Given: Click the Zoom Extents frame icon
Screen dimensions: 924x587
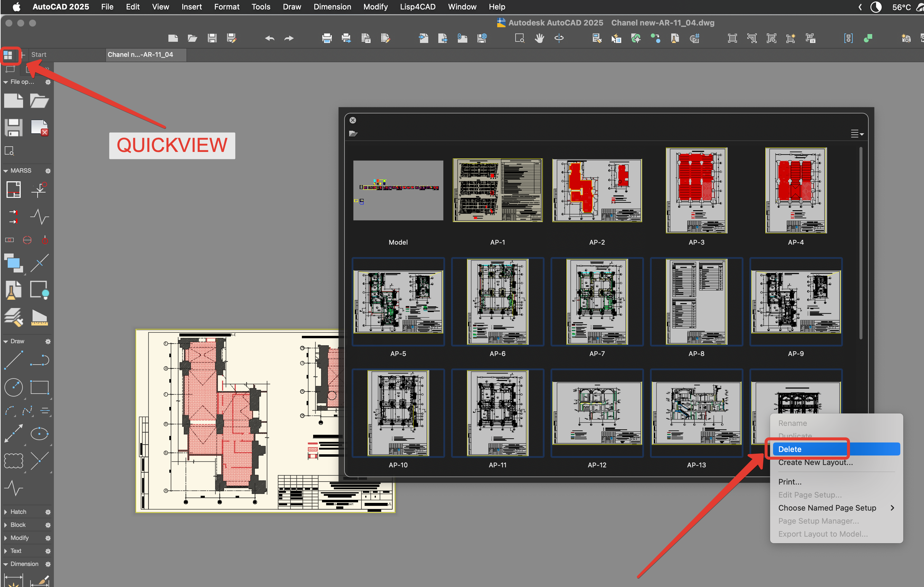Looking at the screenshot, I should (732, 38).
